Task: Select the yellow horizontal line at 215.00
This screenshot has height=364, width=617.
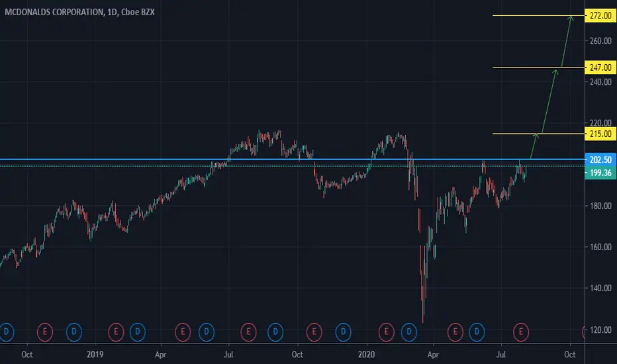Action: pos(539,134)
